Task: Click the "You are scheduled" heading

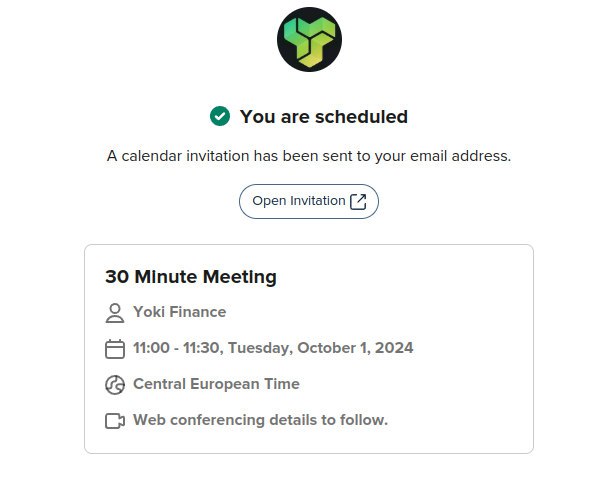Action: [x=323, y=117]
